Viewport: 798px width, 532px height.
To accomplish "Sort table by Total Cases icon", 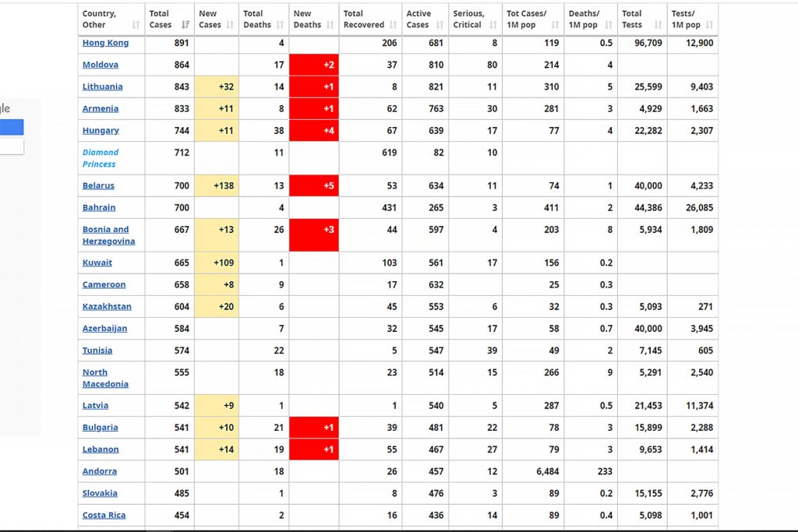I will tap(185, 25).
